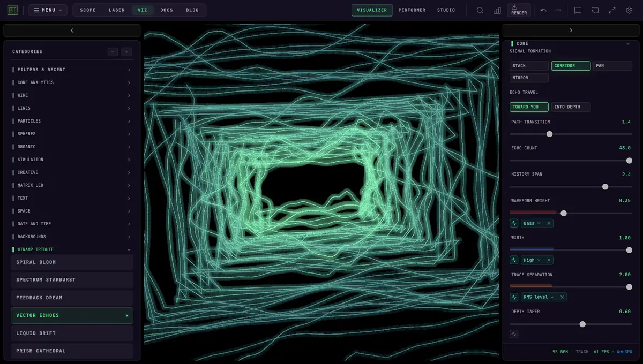Expand the Particles category

pyautogui.click(x=72, y=121)
